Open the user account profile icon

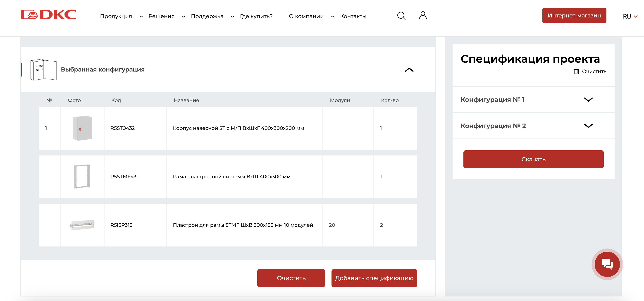423,15
